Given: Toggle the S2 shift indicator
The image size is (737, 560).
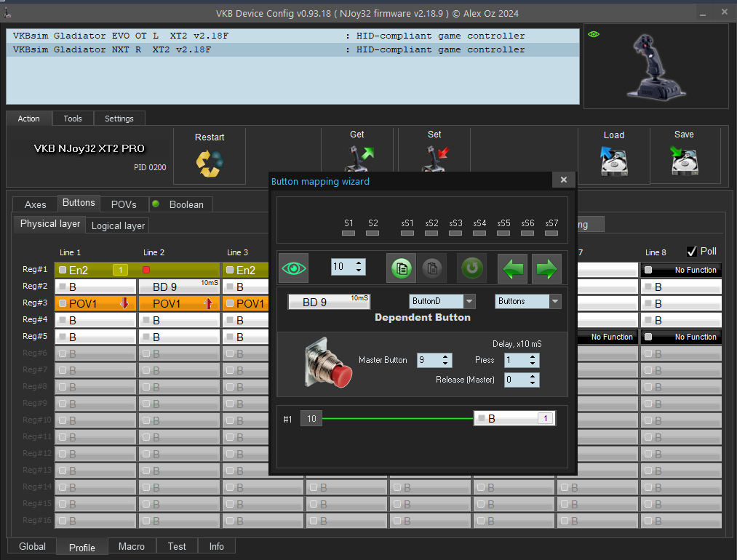Looking at the screenshot, I should coord(373,233).
